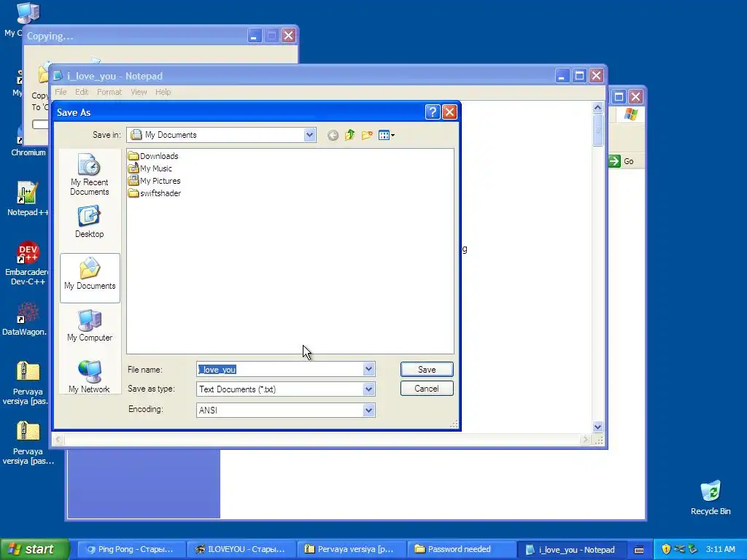Screen dimensions: 747x560
Task: Open the Notepad File menu
Action: 61,92
